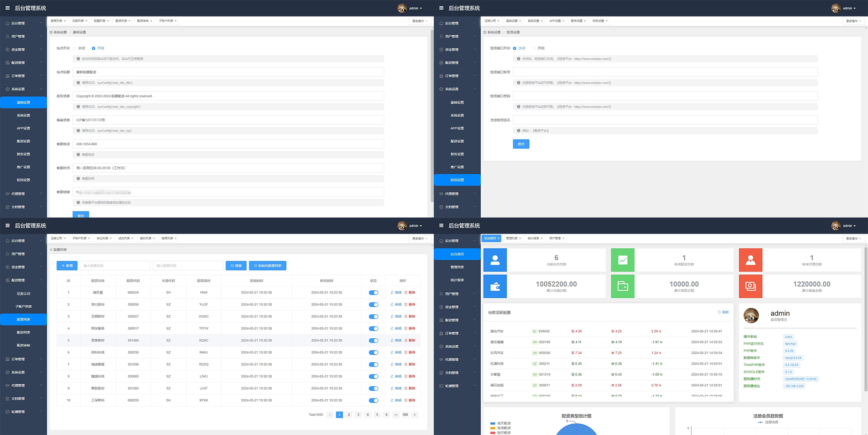Screen dimensions: 868x435
Task: Open admin dropdown in 股票列表 panel header
Action: click(415, 225)
